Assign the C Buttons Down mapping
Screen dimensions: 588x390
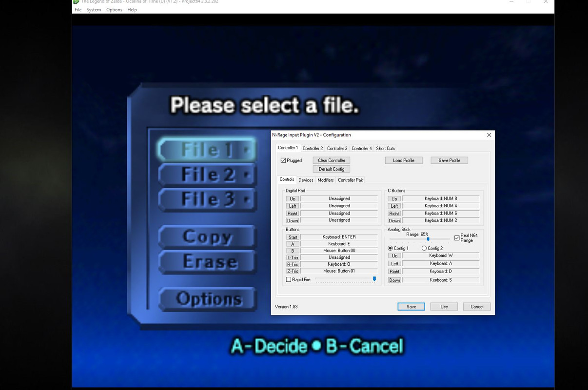coord(394,221)
